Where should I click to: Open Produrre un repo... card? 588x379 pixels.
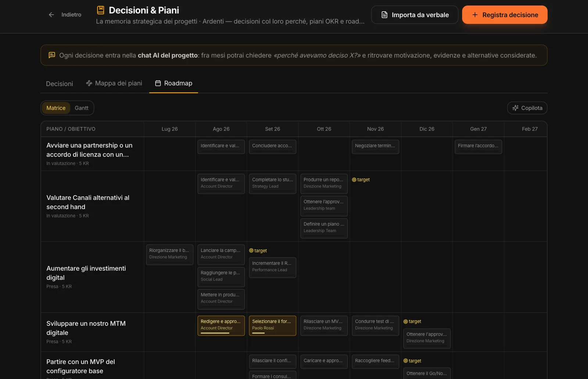pyautogui.click(x=324, y=184)
